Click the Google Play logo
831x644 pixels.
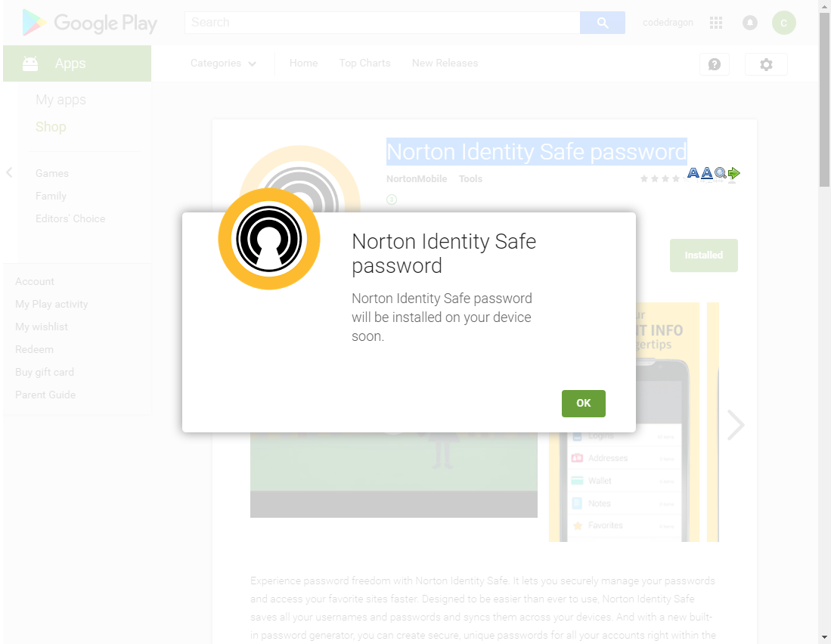89,23
